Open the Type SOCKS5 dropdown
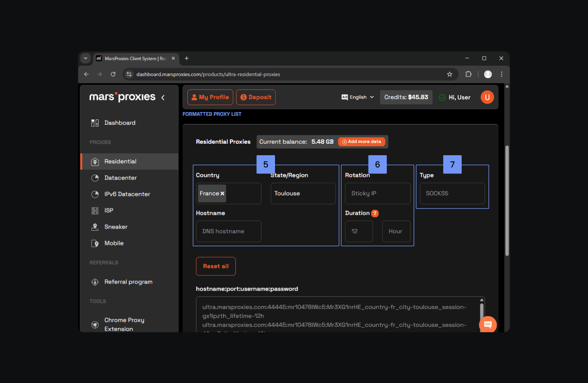This screenshot has height=383, width=588. [x=452, y=194]
